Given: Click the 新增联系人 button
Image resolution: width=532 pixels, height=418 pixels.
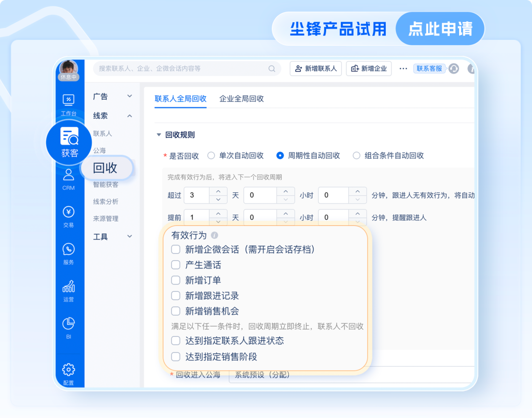Looking at the screenshot, I should click(x=316, y=69).
